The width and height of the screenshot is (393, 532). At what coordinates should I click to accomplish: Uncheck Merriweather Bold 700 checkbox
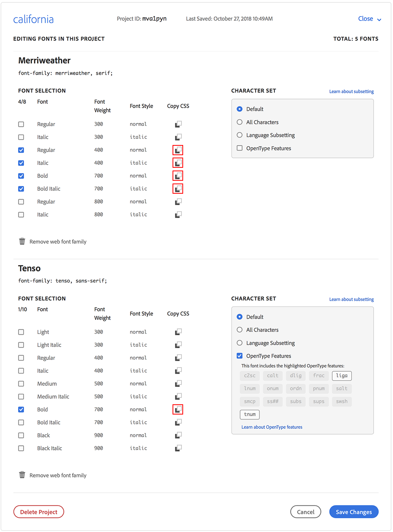[x=21, y=176]
